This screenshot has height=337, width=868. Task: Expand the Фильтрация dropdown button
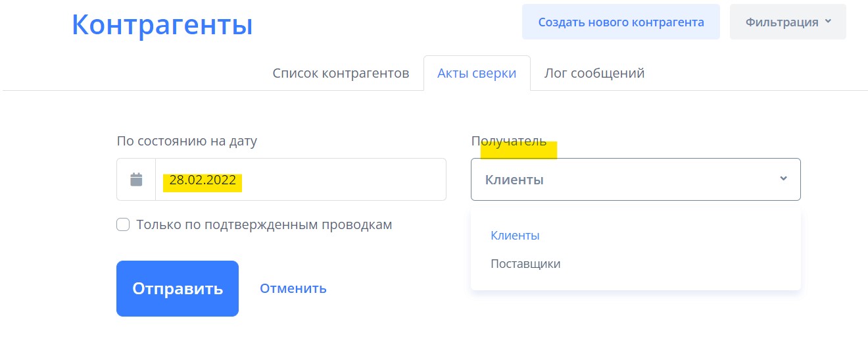pos(787,22)
